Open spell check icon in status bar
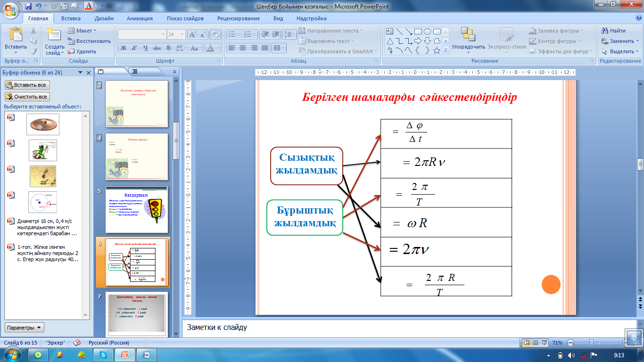This screenshot has width=644, height=362. (x=77, y=343)
